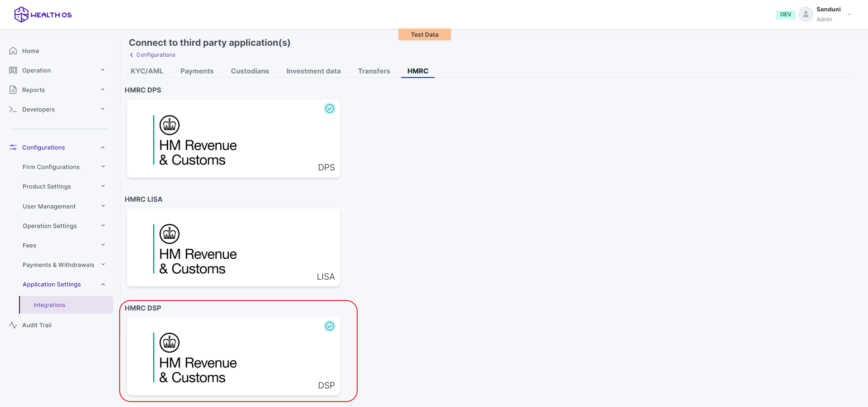Expand the Operation menu chevron
This screenshot has height=407, width=868.
[x=102, y=70]
